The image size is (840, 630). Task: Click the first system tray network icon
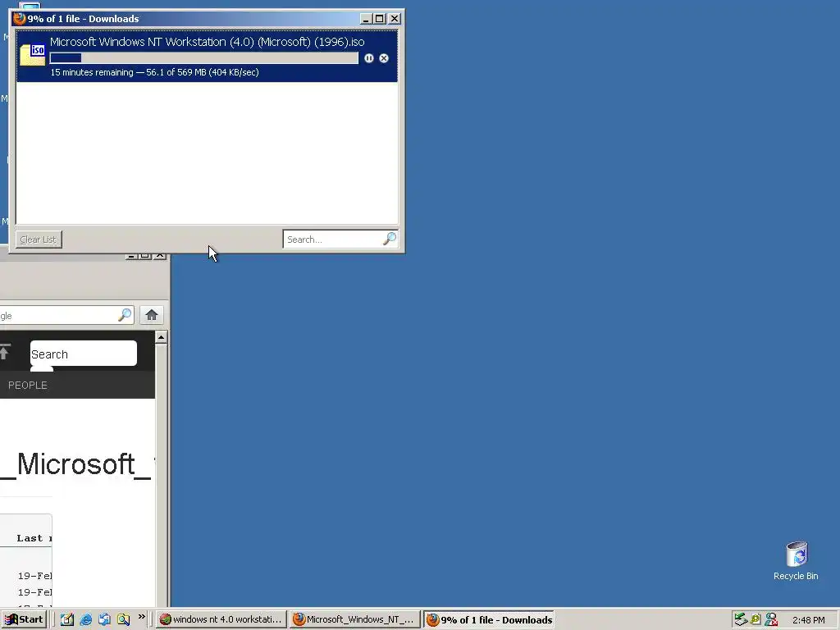click(741, 620)
